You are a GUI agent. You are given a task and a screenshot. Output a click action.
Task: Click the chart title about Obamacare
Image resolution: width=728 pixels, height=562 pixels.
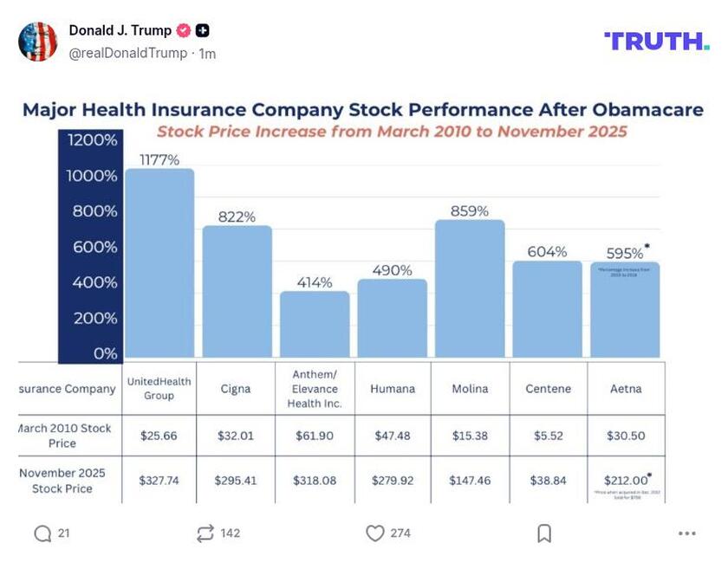click(362, 111)
